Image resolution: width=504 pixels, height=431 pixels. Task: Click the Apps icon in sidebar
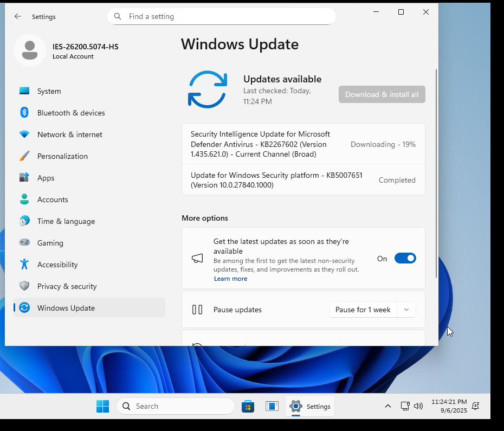point(24,177)
